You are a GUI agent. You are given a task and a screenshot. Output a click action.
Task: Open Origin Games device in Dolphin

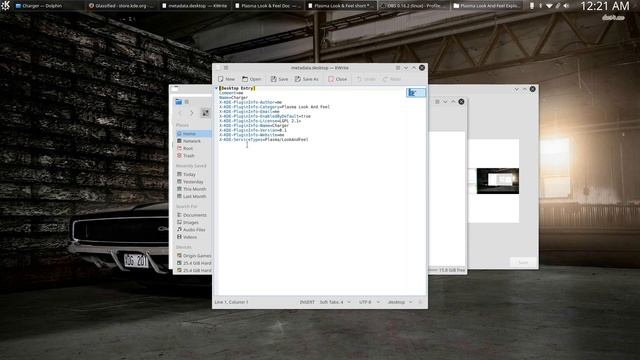[193, 256]
